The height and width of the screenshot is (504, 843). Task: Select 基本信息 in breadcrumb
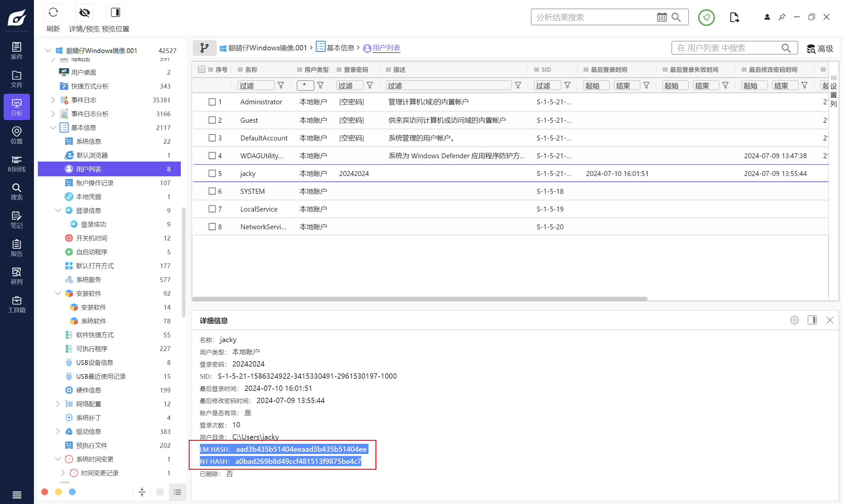tap(340, 48)
